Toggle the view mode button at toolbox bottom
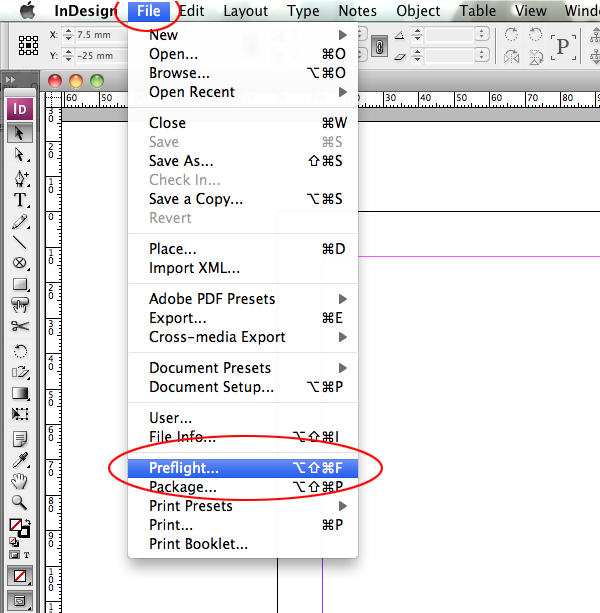Image resolution: width=600 pixels, height=613 pixels. pos(20,600)
